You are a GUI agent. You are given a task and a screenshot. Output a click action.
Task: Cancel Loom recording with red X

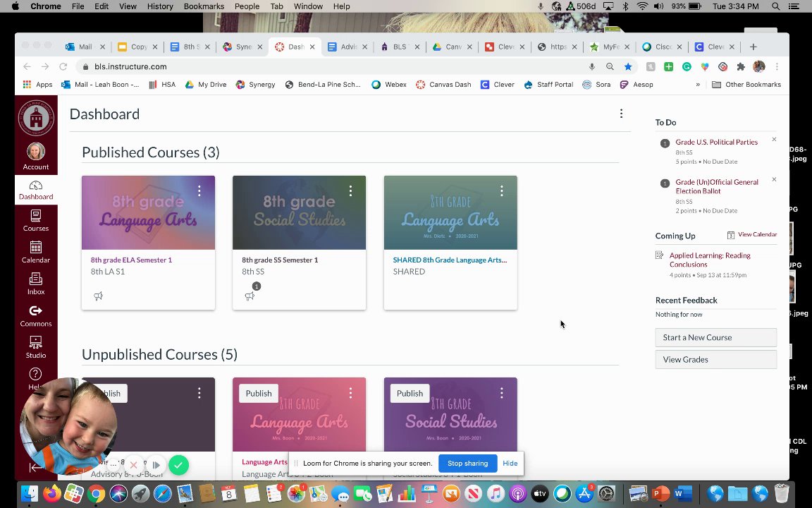coord(134,465)
